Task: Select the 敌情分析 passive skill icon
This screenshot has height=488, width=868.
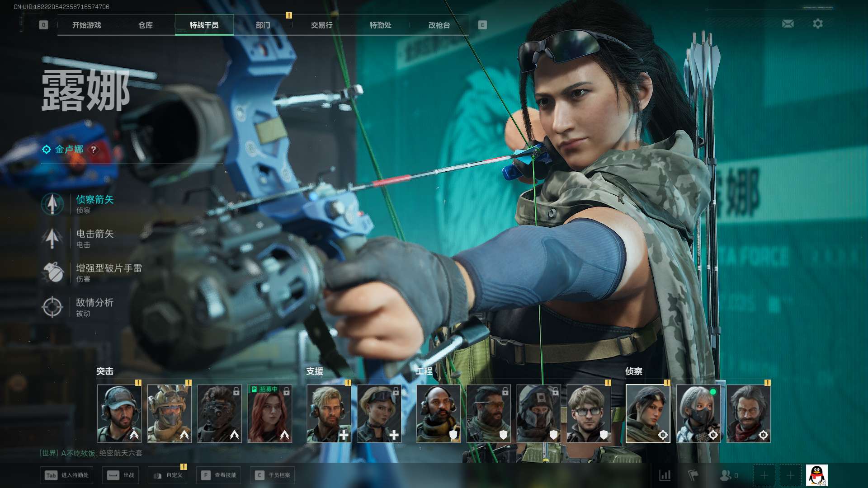Action: 52,307
